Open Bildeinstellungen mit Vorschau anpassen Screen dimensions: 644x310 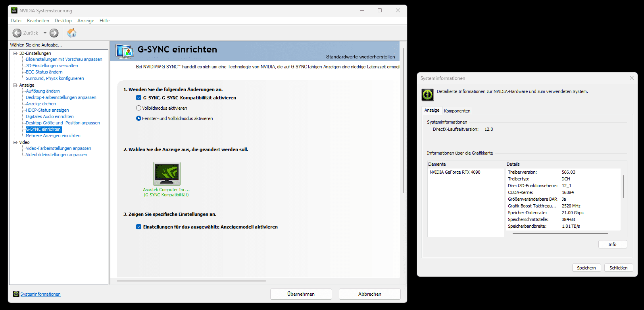coord(64,59)
